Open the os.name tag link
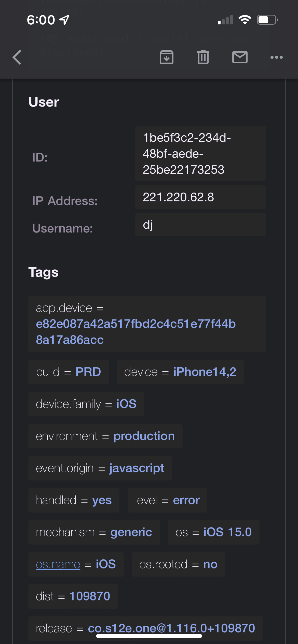Screen dimensions: 298x644 point(58,564)
